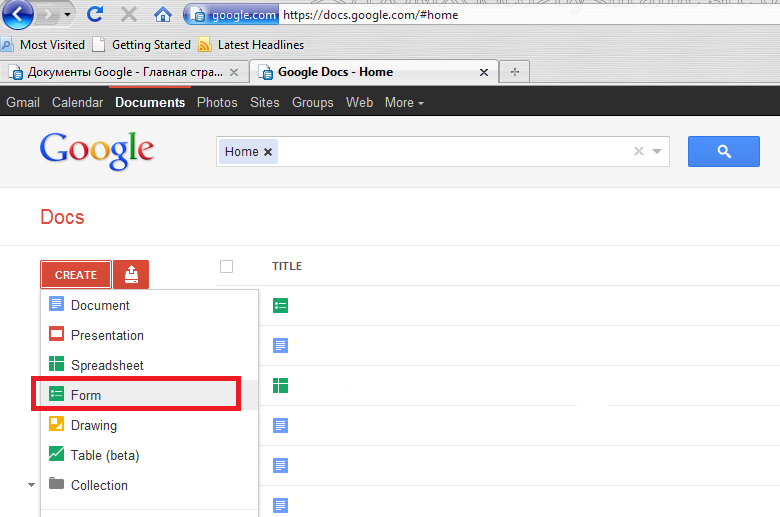Click the Upload icon button
The image size is (780, 517).
coord(131,275)
